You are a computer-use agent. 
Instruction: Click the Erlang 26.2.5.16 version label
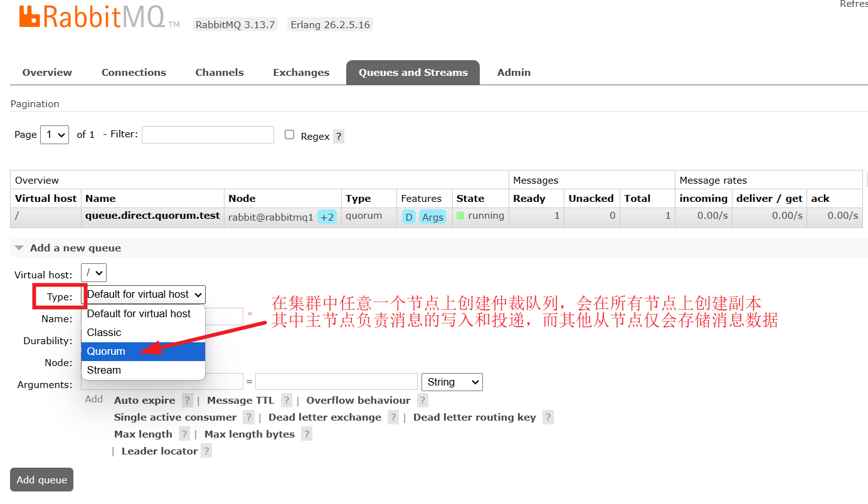pos(330,25)
